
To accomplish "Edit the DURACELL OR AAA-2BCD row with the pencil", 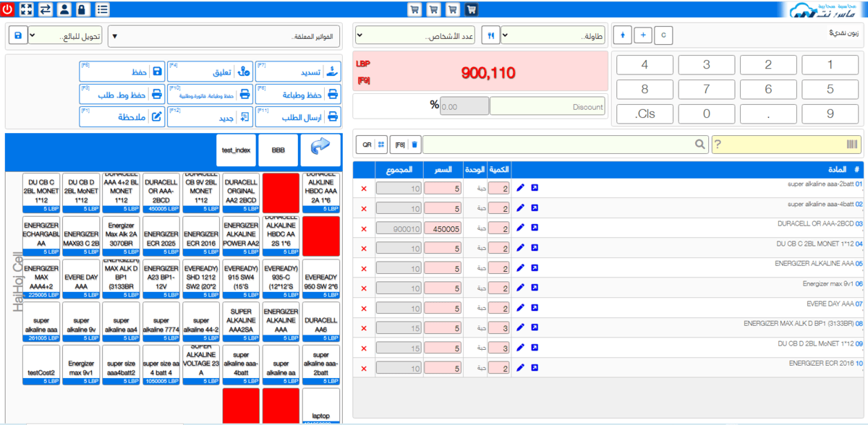I will pyautogui.click(x=520, y=228).
